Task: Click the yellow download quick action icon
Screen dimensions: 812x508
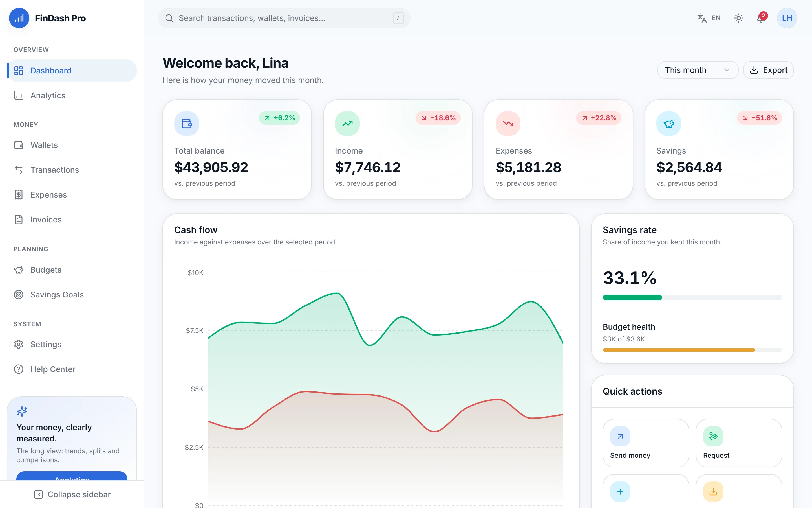Action: tap(713, 492)
